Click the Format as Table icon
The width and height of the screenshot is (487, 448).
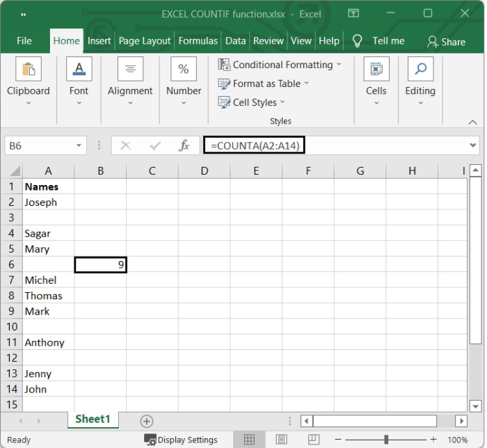tap(224, 83)
